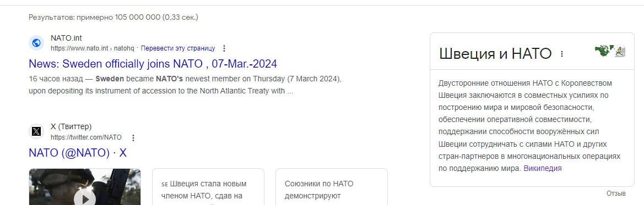The image size is (644, 205).
Task: Open more options beside Швеция и НАТО
Action: pyautogui.click(x=562, y=54)
